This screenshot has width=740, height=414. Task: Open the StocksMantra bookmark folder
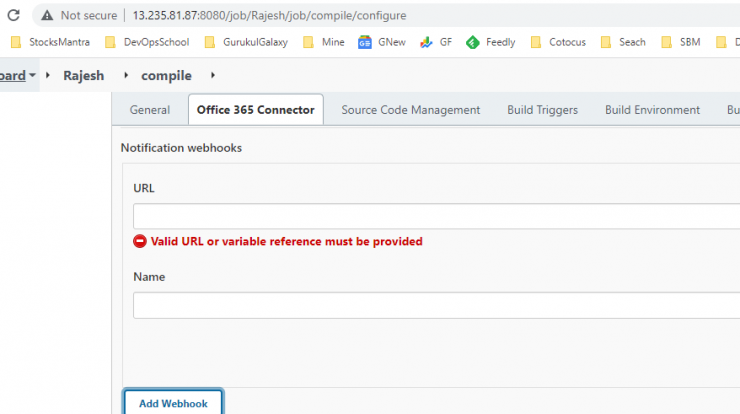point(50,42)
